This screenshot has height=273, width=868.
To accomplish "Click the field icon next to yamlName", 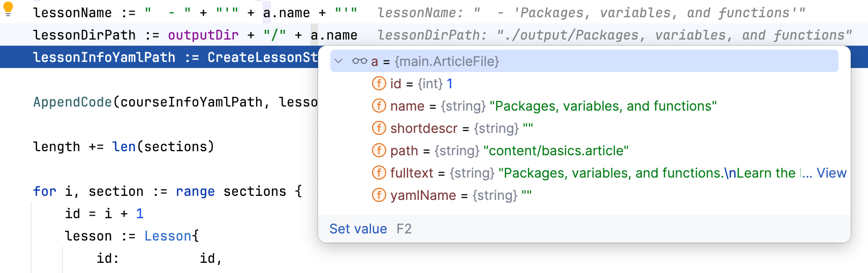I will [x=379, y=195].
